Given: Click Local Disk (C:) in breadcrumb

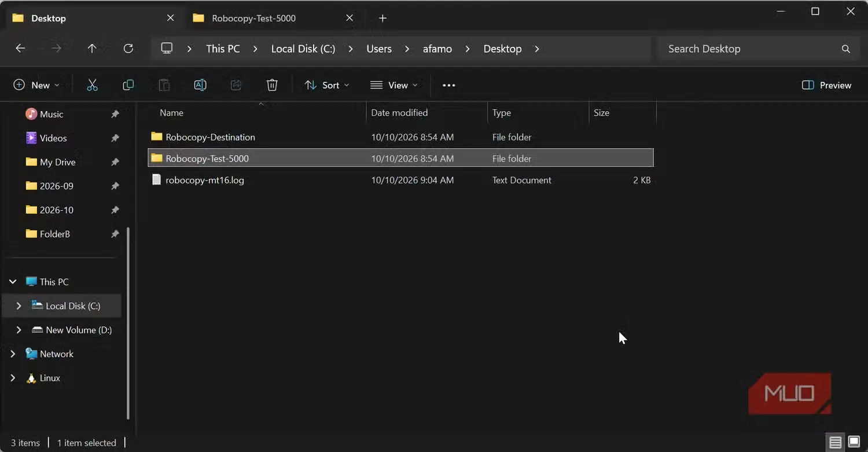Looking at the screenshot, I should [x=303, y=49].
